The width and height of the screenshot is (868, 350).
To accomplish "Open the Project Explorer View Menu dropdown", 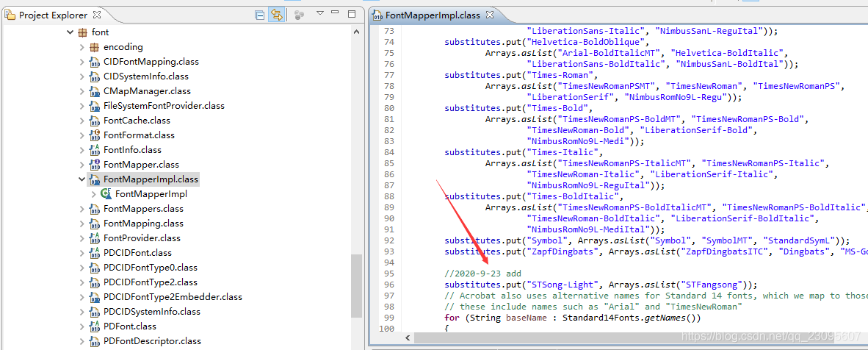I will [x=320, y=12].
